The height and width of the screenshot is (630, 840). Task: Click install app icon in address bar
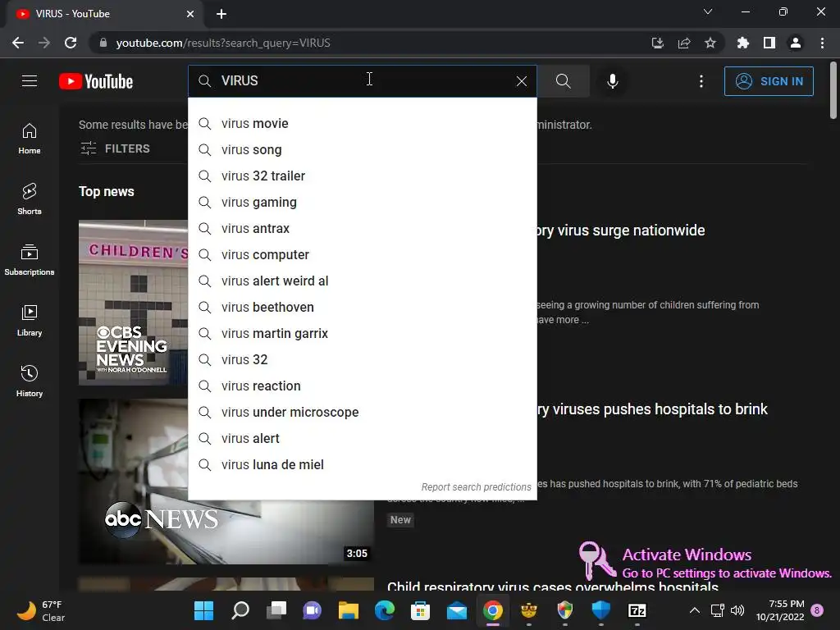point(658,43)
